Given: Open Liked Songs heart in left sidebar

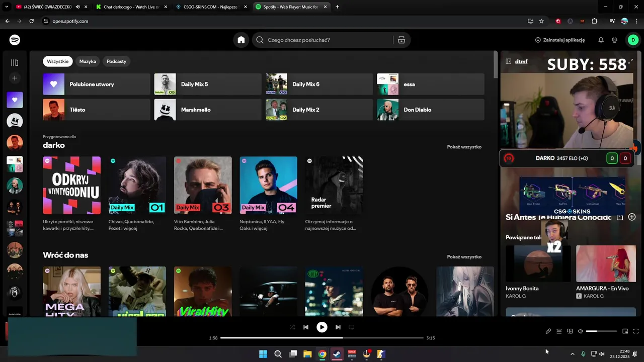Looking at the screenshot, I should tap(15, 100).
